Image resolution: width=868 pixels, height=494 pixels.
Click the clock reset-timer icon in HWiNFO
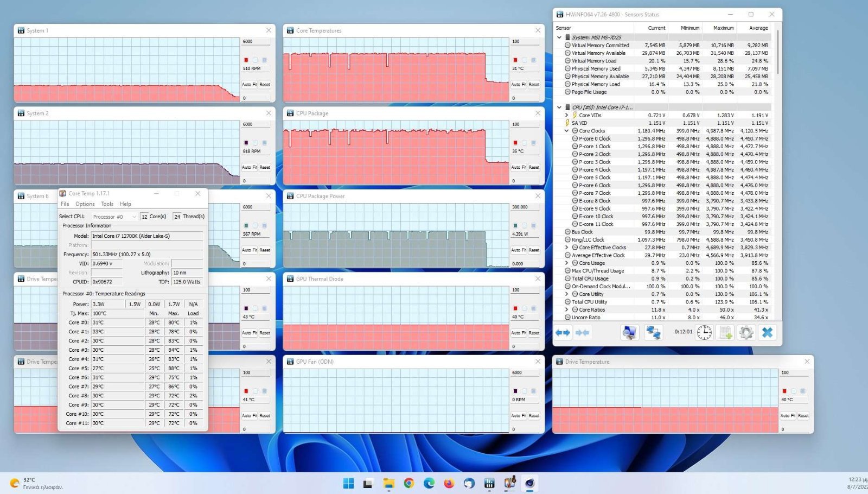click(704, 332)
